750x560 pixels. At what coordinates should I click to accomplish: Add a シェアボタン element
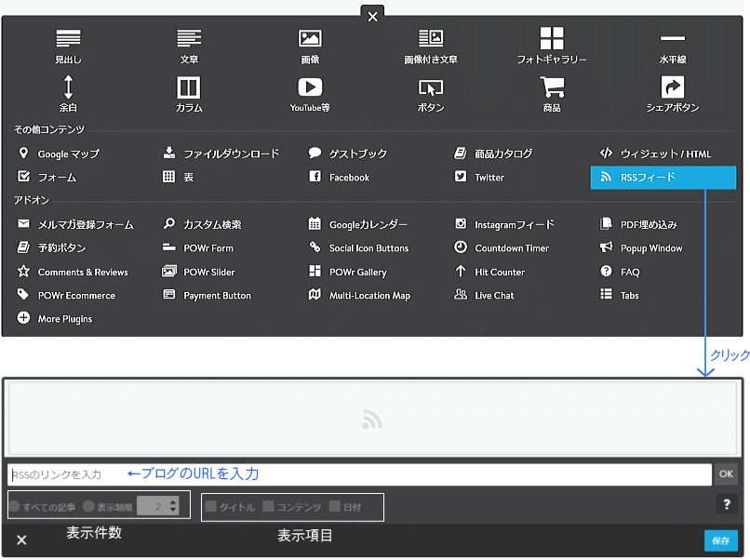672,94
